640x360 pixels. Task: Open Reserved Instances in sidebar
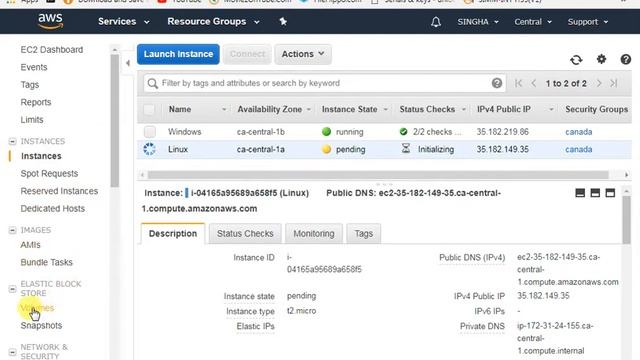(x=59, y=191)
